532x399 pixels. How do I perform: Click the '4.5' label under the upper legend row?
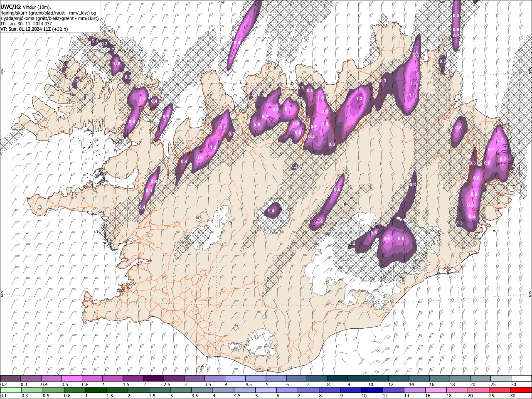pyautogui.click(x=248, y=384)
